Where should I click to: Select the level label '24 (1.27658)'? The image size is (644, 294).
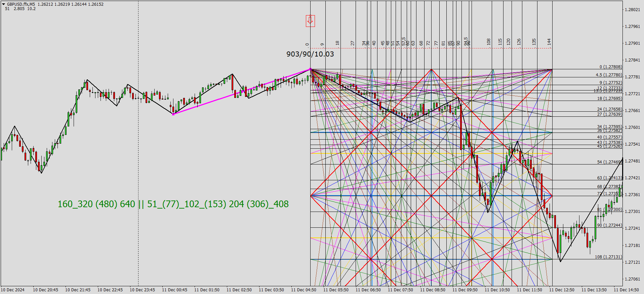(610, 109)
